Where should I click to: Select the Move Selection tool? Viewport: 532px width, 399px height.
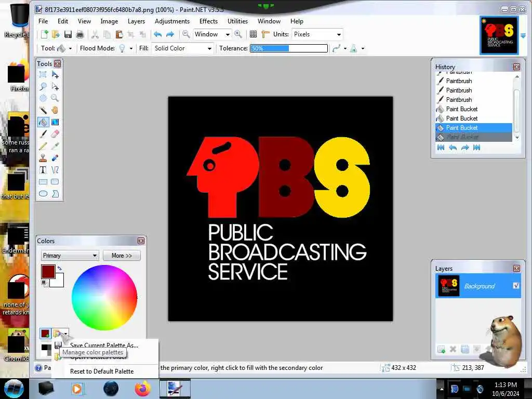(x=55, y=87)
